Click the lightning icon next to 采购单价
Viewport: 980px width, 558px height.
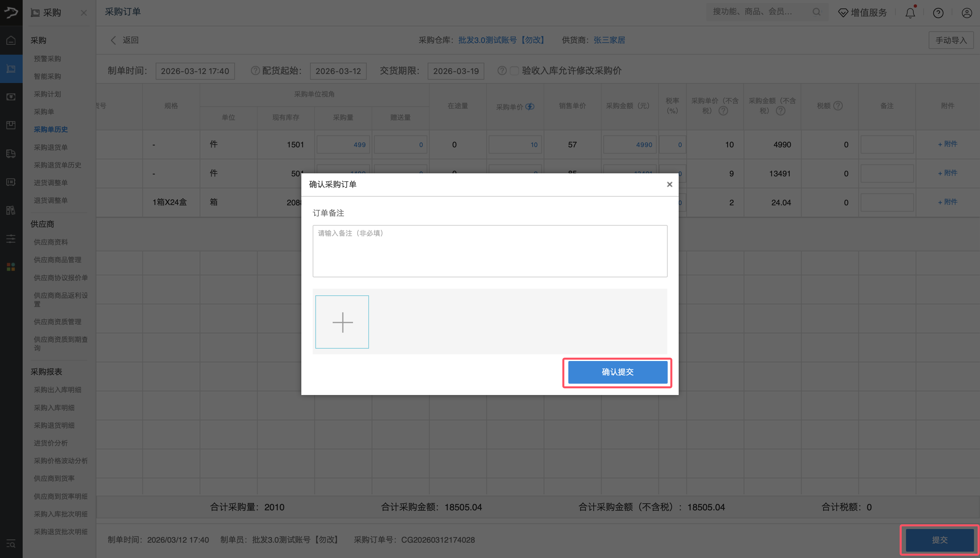click(530, 107)
